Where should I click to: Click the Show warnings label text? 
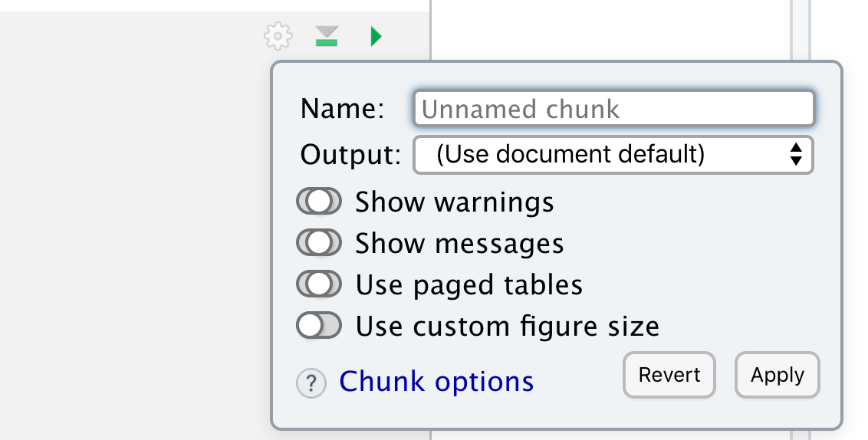pos(455,202)
